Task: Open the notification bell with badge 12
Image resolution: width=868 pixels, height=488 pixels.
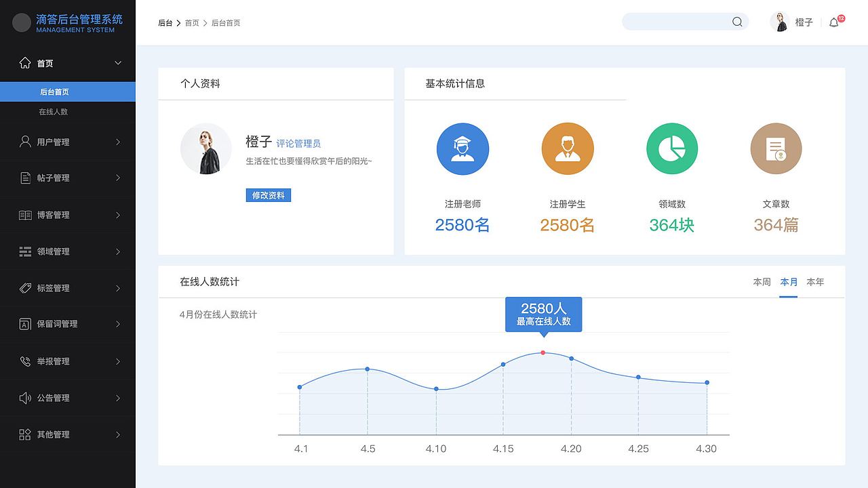Action: coord(833,22)
